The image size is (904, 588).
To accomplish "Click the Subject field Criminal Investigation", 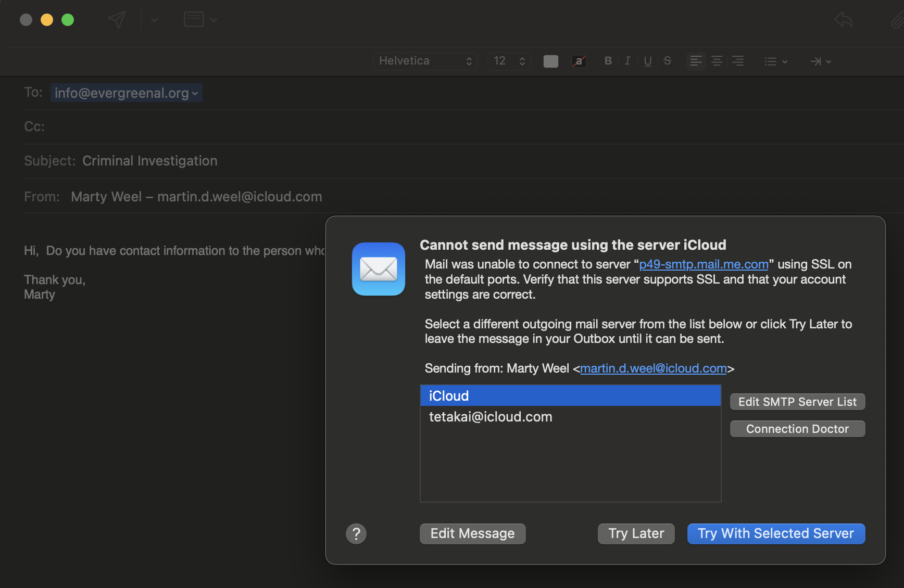I will click(150, 161).
